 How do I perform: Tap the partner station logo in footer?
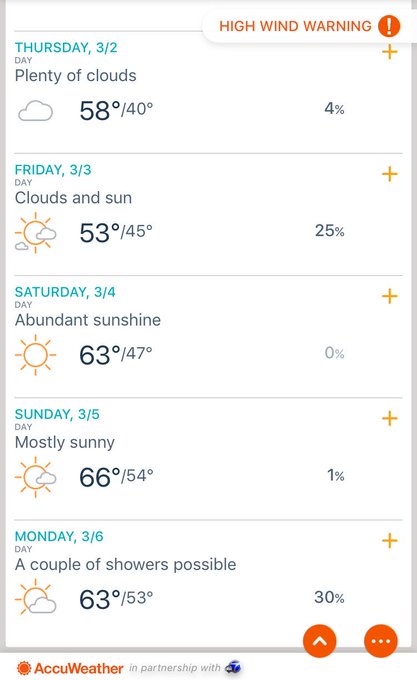(x=234, y=667)
